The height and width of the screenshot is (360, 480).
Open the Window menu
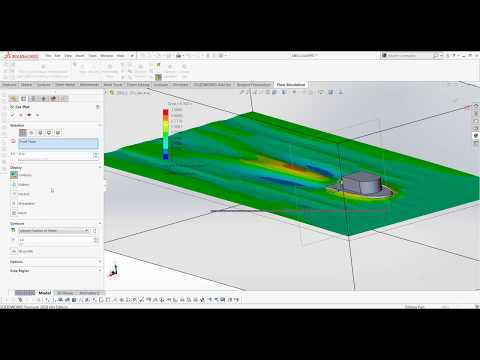coord(107,56)
